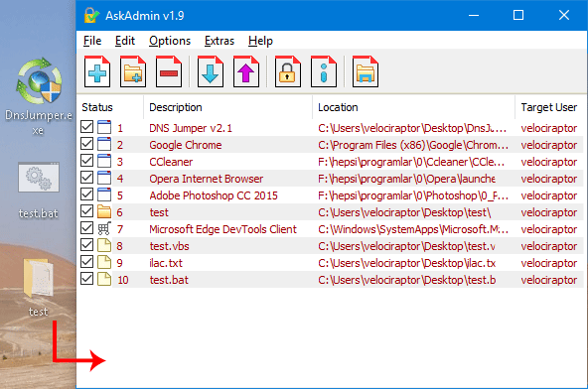The height and width of the screenshot is (389, 588).
Task: Open the Help menu
Action: click(x=260, y=41)
